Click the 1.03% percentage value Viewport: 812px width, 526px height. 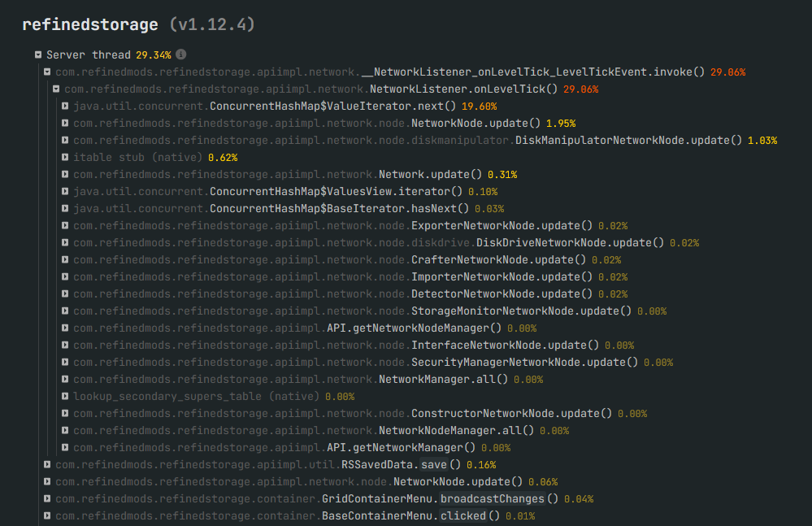click(762, 141)
